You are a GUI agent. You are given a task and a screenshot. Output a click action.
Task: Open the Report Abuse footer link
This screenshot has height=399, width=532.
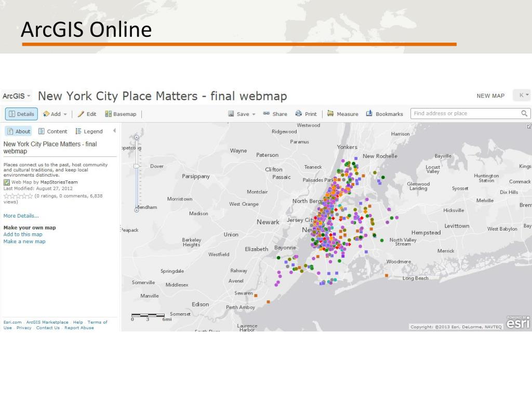[79, 328]
